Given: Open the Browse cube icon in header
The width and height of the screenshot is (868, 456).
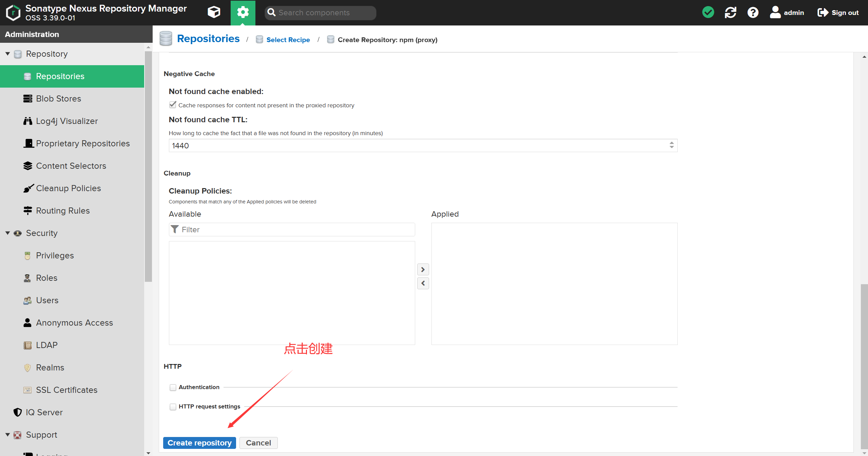Looking at the screenshot, I should tap(214, 13).
